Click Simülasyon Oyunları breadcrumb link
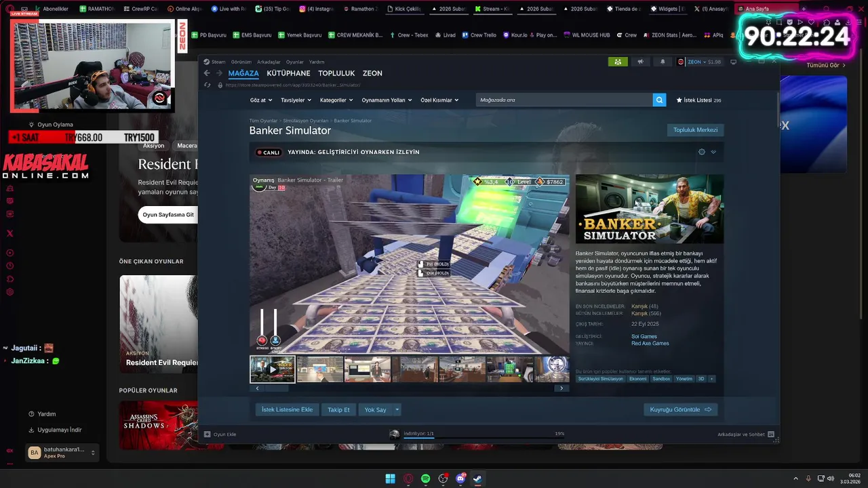The height and width of the screenshot is (488, 868). [305, 121]
